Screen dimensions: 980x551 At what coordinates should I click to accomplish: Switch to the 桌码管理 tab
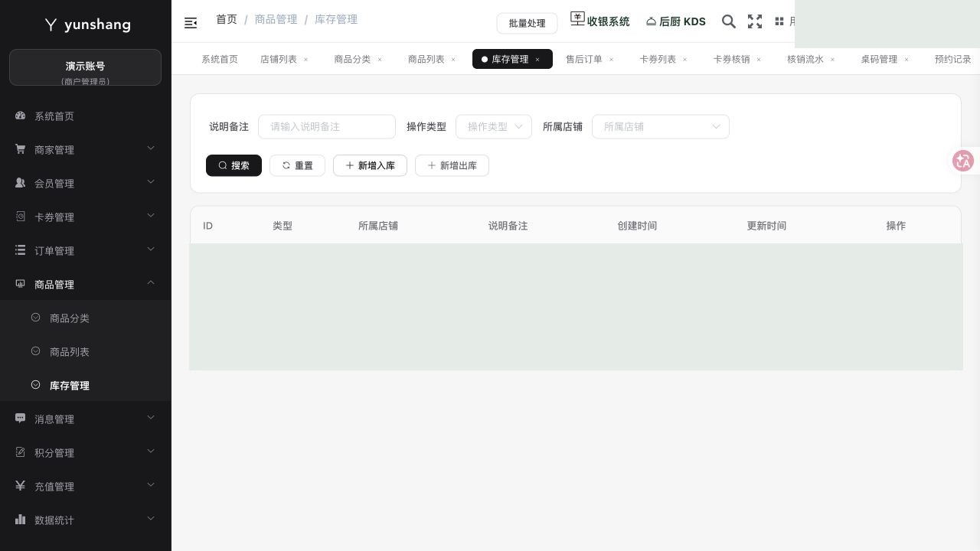[879, 59]
